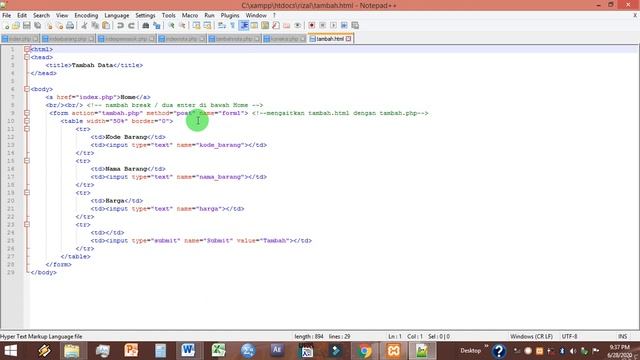The height and width of the screenshot is (360, 640).
Task: Click 'length : 894' in status bar
Action: tap(309, 337)
